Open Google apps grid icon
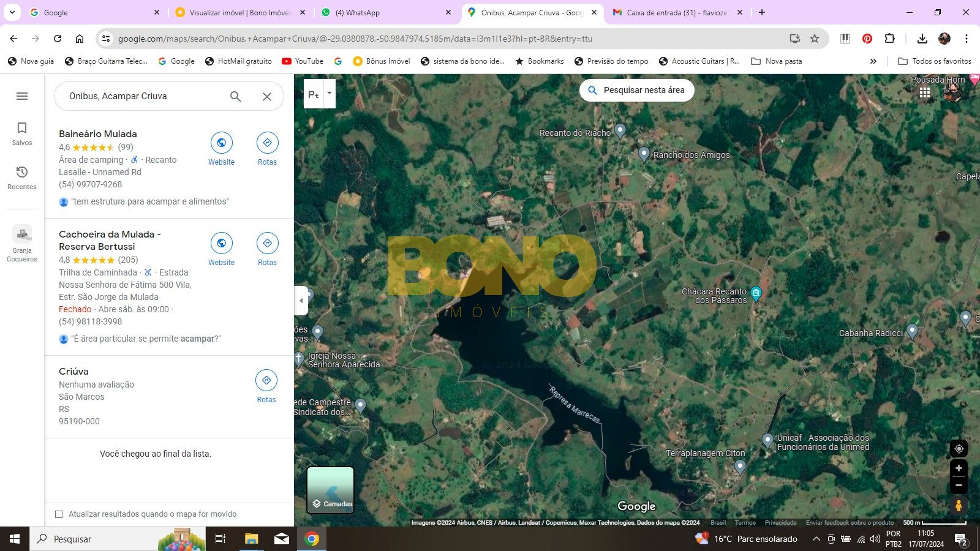980x551 pixels. (925, 92)
